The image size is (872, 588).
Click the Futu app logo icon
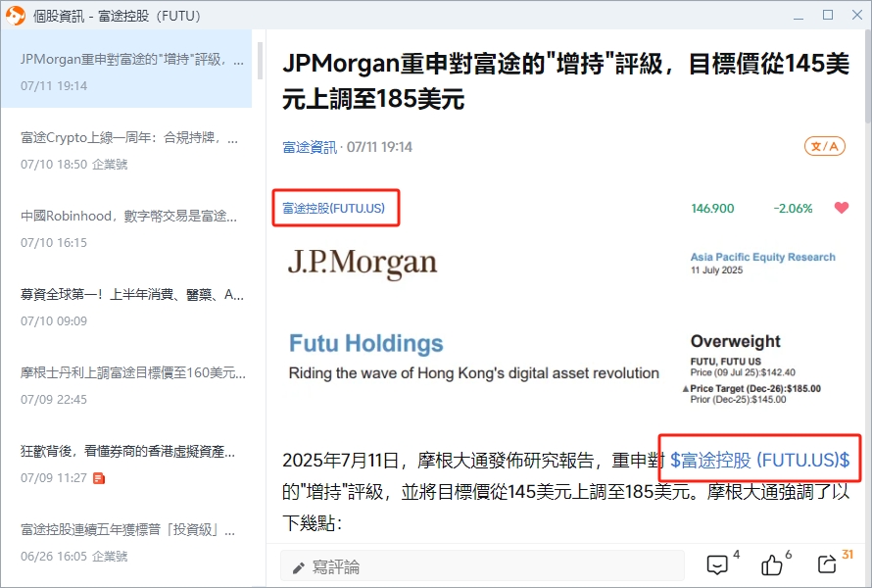pyautogui.click(x=15, y=15)
